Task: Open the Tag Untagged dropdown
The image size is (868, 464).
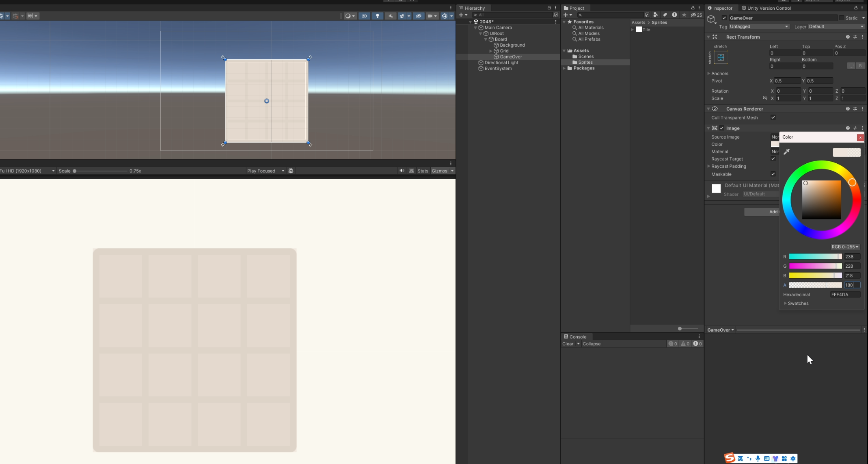Action: tap(759, 26)
